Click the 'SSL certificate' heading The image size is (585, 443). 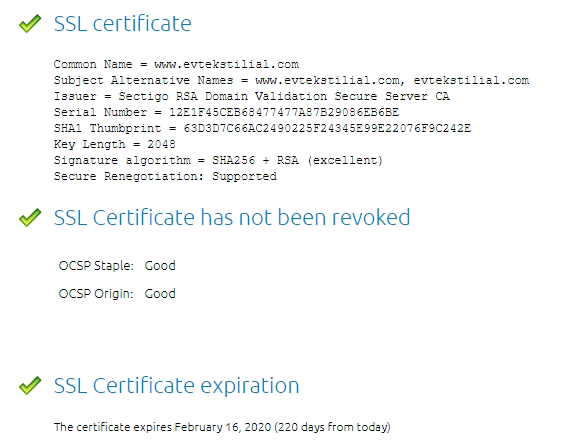(123, 24)
